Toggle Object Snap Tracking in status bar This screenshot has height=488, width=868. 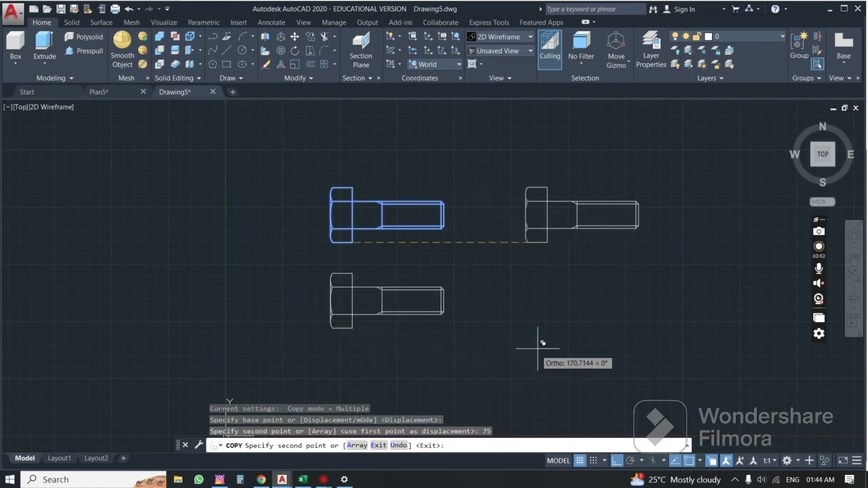tap(675, 460)
